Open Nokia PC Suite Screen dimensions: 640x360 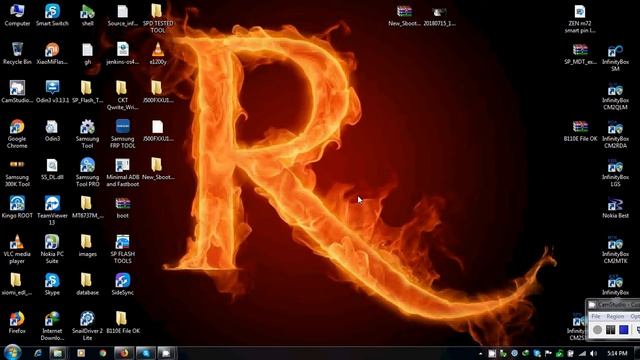[52, 249]
